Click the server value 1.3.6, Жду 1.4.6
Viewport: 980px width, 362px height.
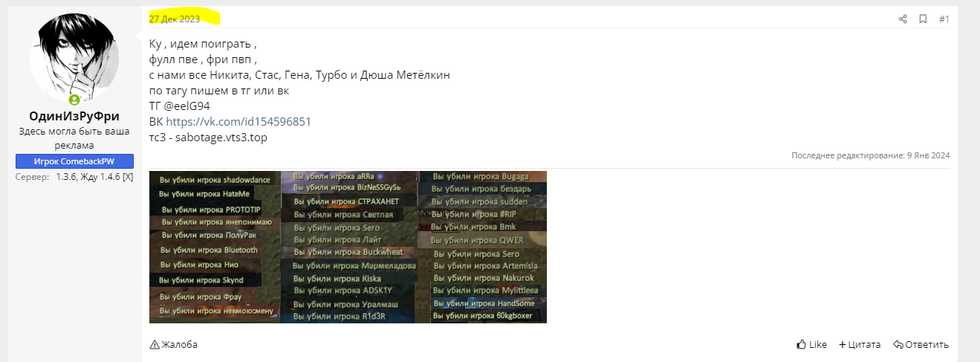click(94, 177)
